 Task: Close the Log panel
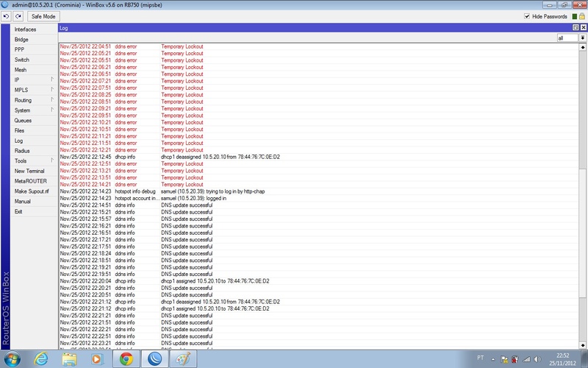pos(583,27)
